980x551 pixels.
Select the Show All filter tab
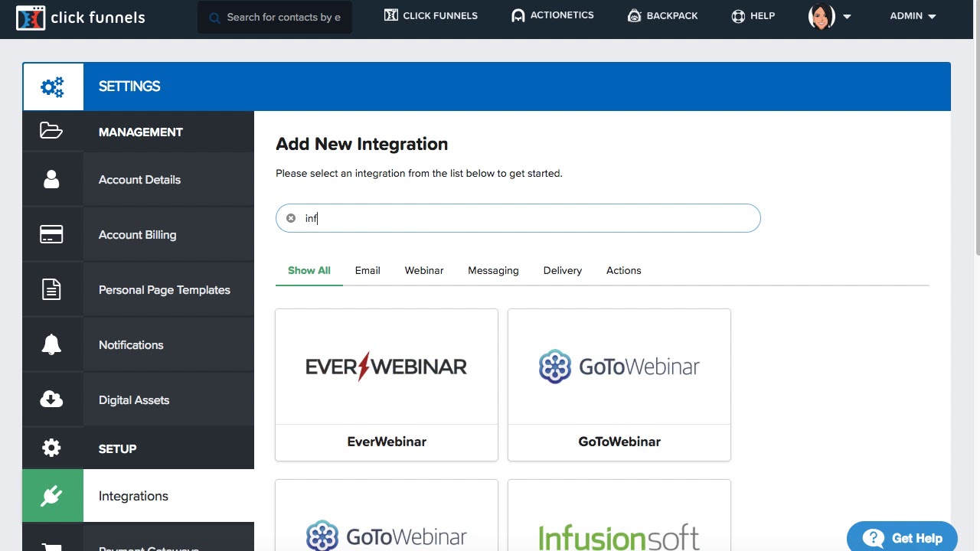click(x=309, y=270)
